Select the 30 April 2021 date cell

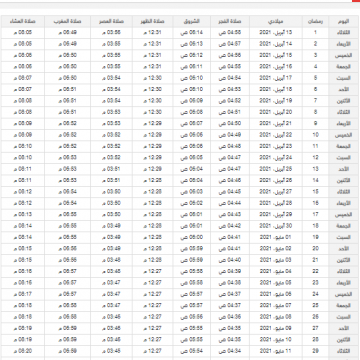276,226
